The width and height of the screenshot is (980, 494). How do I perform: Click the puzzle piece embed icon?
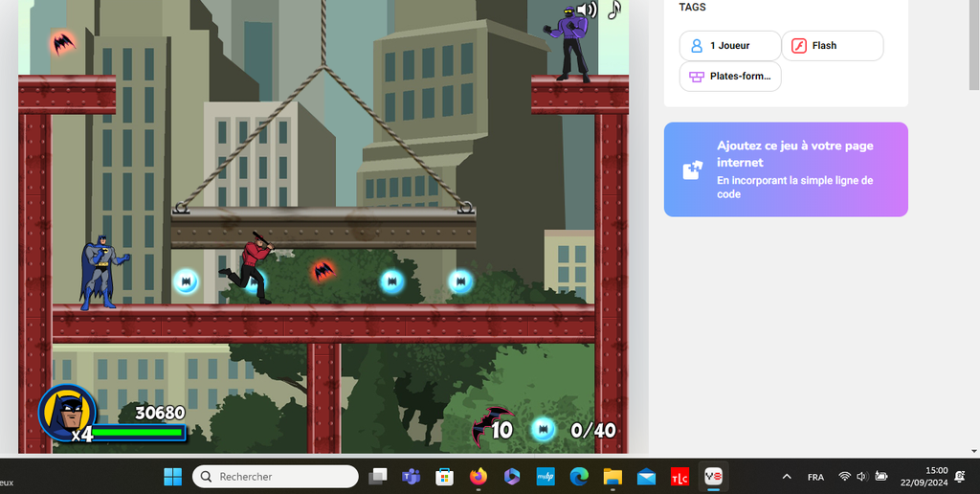(692, 170)
